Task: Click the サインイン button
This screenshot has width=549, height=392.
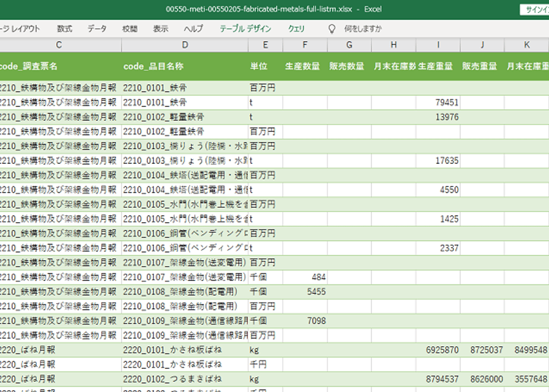Action: [x=534, y=10]
